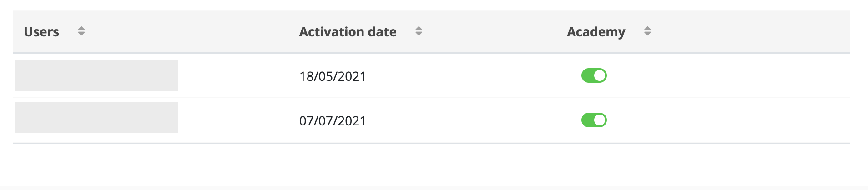Click the Academy column header label
This screenshot has height=190, width=868.
click(596, 32)
